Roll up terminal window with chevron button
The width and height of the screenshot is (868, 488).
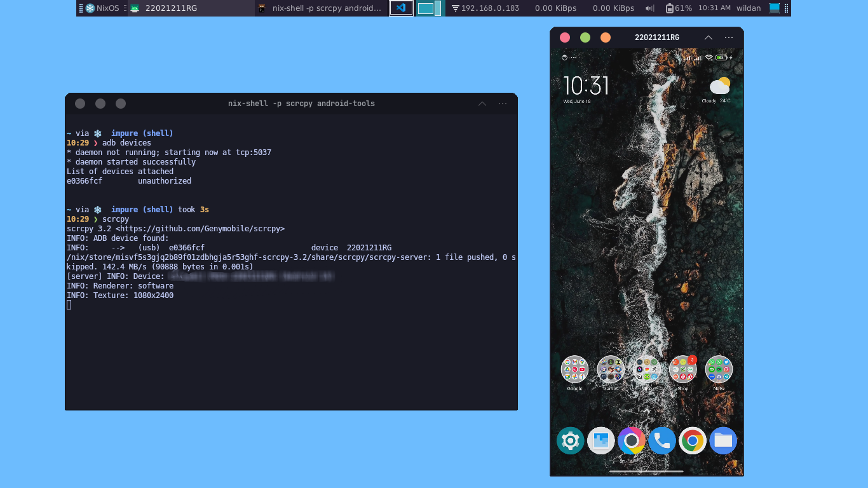coord(482,104)
